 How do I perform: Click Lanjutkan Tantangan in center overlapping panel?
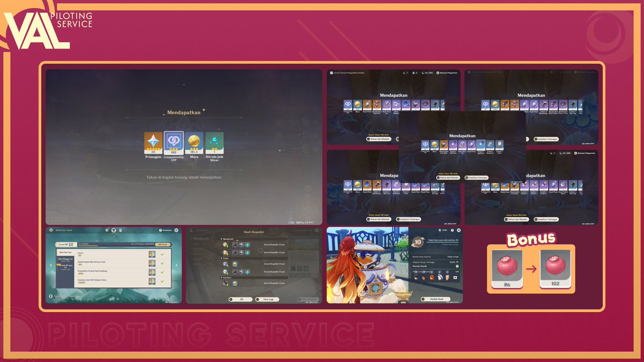point(477,178)
